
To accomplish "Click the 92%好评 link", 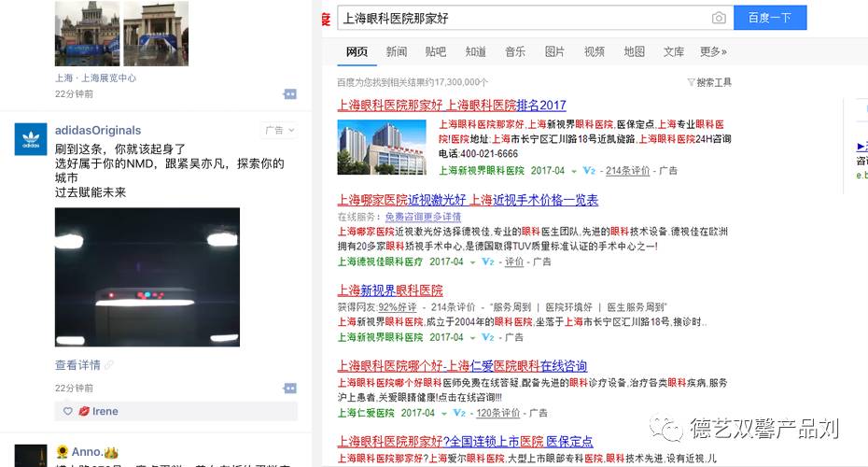I will coord(398,307).
